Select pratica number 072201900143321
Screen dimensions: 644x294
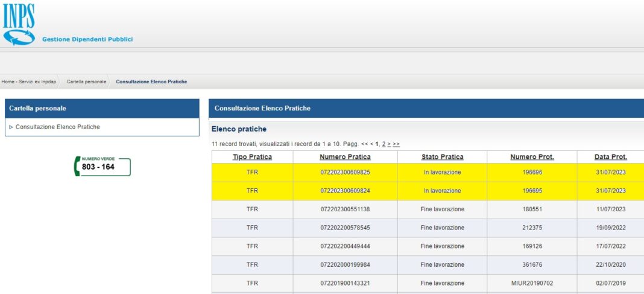point(345,283)
